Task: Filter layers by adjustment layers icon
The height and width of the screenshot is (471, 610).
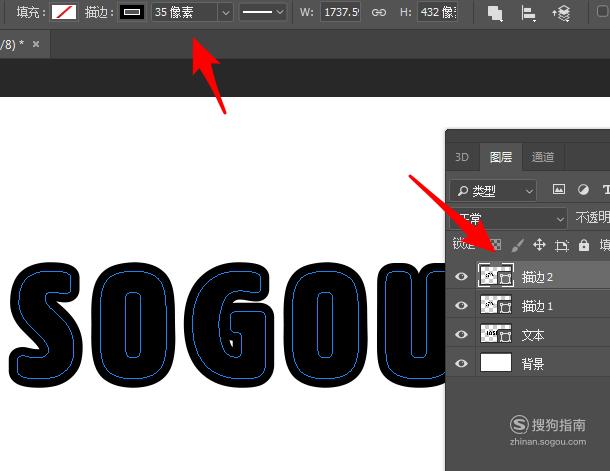Action: 583,189
